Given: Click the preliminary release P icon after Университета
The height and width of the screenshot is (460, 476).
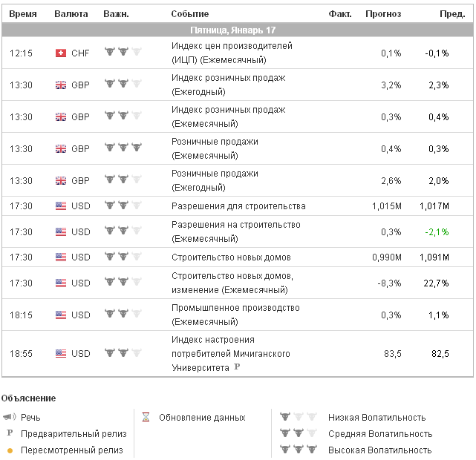Looking at the screenshot, I should (237, 367).
